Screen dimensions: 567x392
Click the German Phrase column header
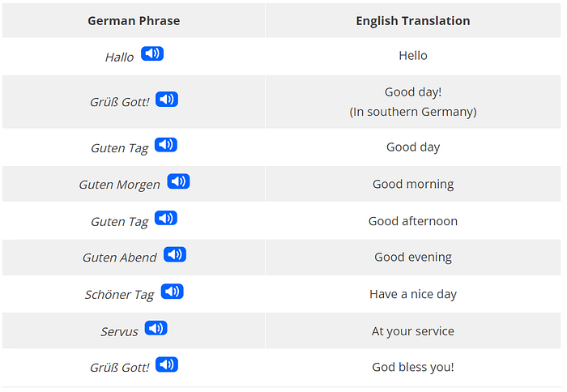pos(134,21)
